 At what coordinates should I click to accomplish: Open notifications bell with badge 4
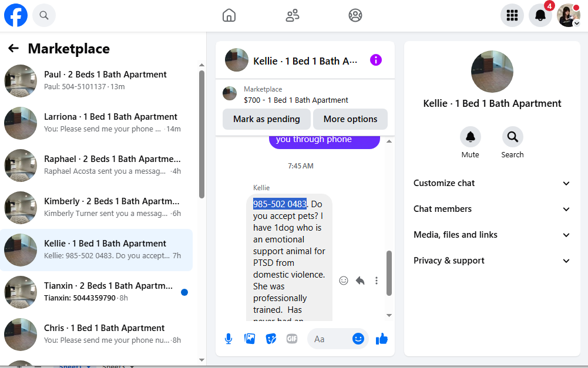click(x=540, y=15)
